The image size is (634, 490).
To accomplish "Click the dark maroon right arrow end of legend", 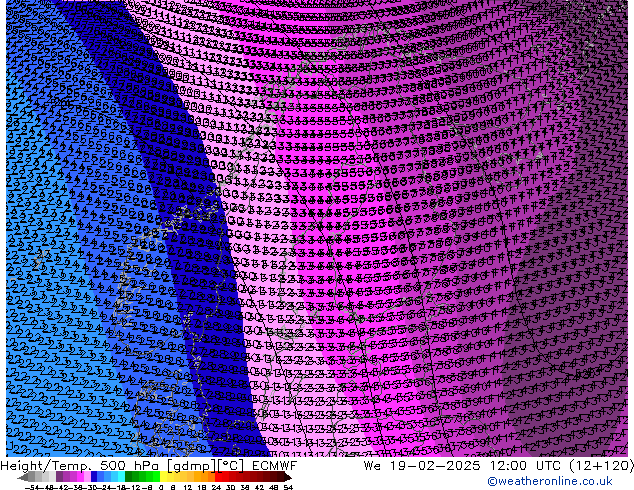I will pyautogui.click(x=288, y=477).
